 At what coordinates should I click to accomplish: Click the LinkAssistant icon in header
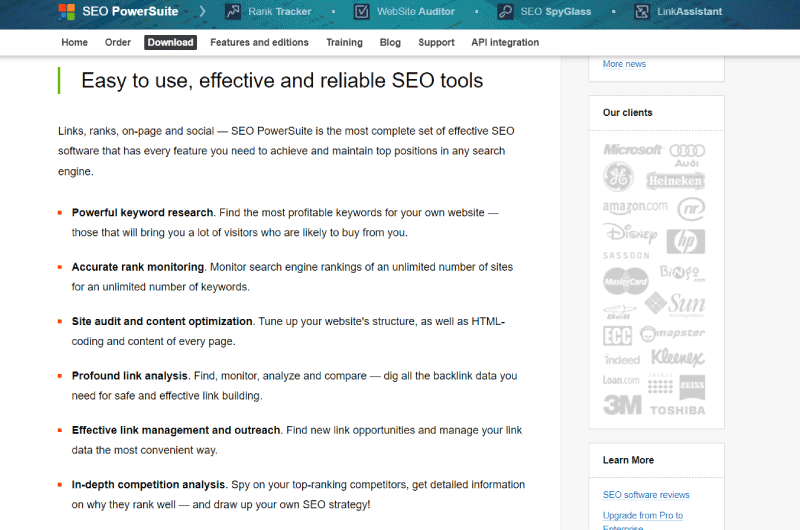point(642,11)
